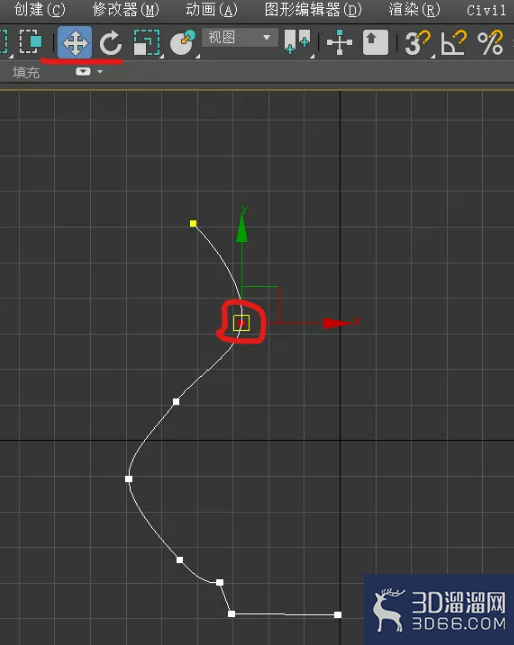Image resolution: width=514 pixels, height=645 pixels.
Task: Toggle Angle Snap icon
Action: tap(454, 43)
